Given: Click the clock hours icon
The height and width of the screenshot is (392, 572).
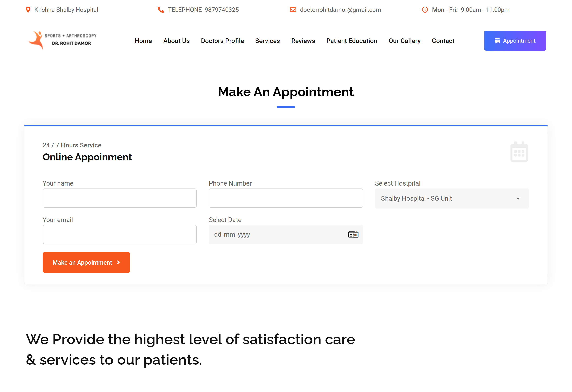Looking at the screenshot, I should (425, 10).
